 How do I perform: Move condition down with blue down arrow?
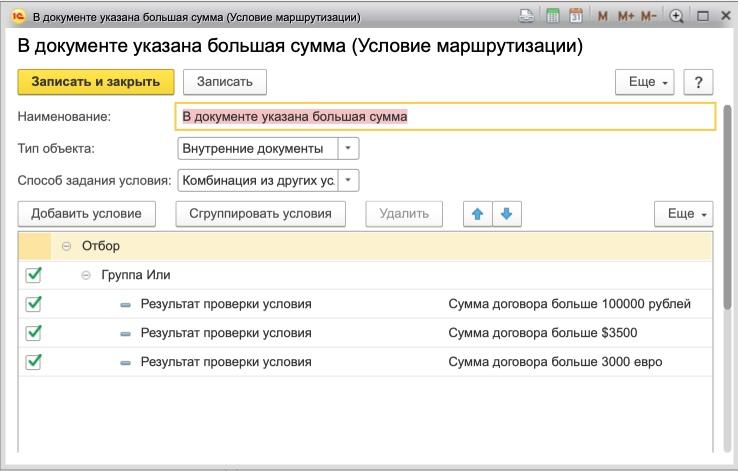506,214
